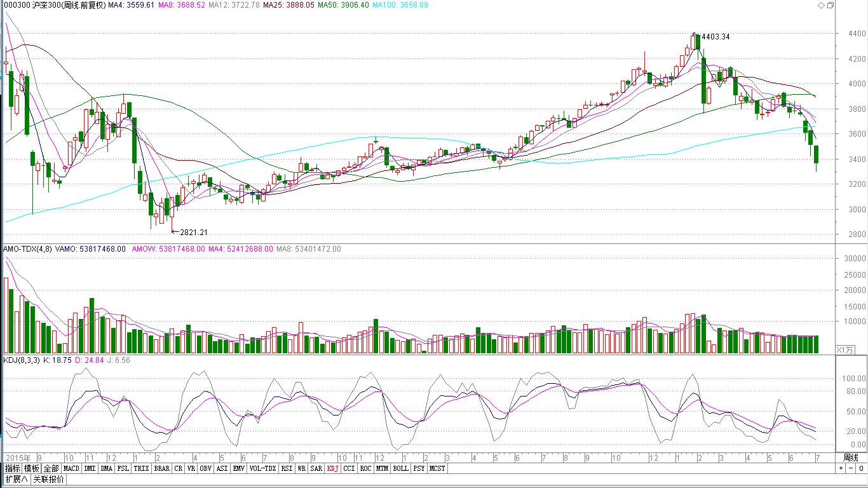Viewport: 868px width, 488px height.
Task: Switch indicator to OBV
Action: (x=206, y=468)
